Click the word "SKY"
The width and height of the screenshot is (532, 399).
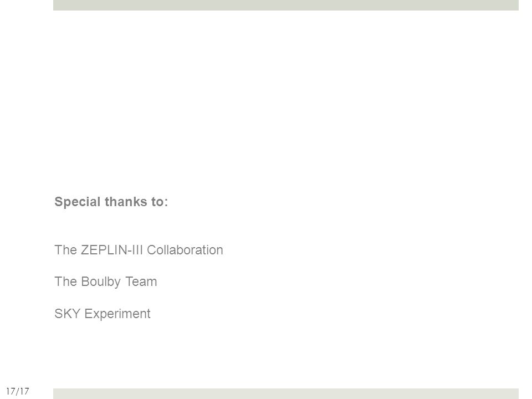(x=67, y=314)
